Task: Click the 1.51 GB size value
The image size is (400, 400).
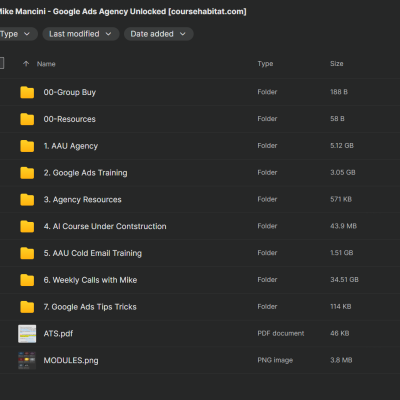Action: click(x=342, y=253)
